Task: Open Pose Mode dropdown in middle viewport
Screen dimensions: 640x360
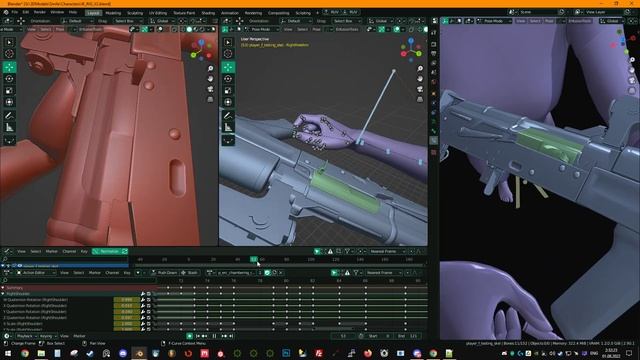Action: [262, 29]
